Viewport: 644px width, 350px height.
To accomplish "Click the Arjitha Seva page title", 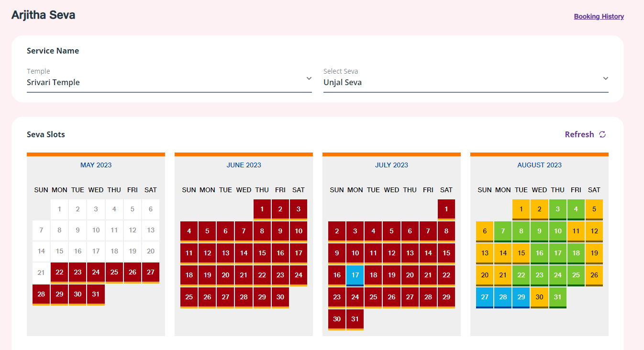I will pyautogui.click(x=43, y=15).
